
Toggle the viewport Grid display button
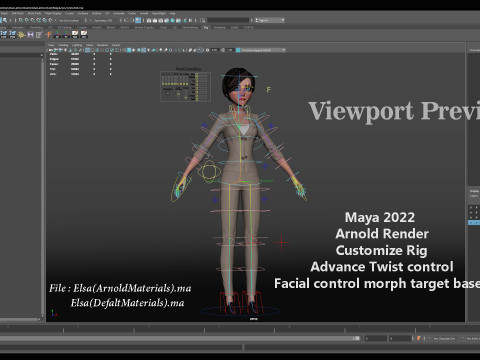click(x=88, y=50)
